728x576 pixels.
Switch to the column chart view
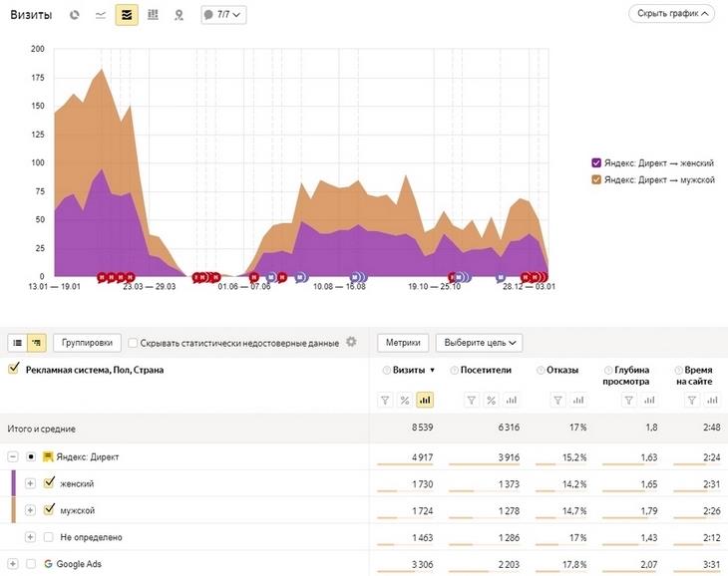[x=153, y=15]
